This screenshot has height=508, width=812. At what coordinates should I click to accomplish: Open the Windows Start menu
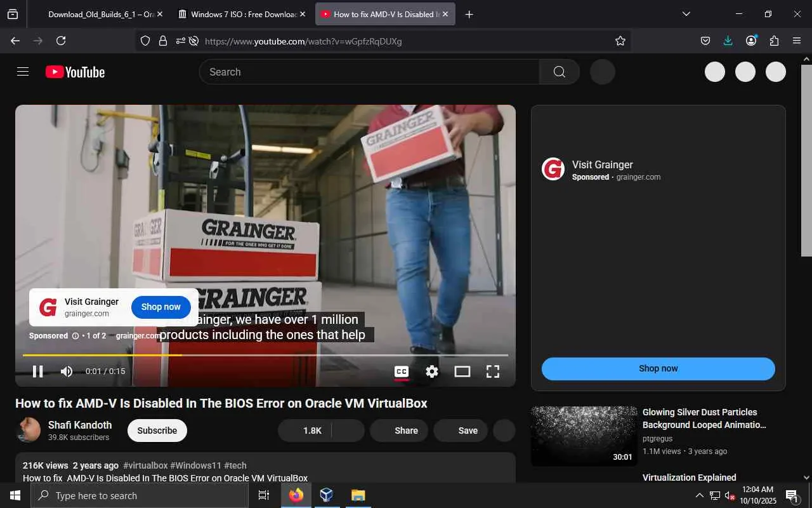(15, 495)
